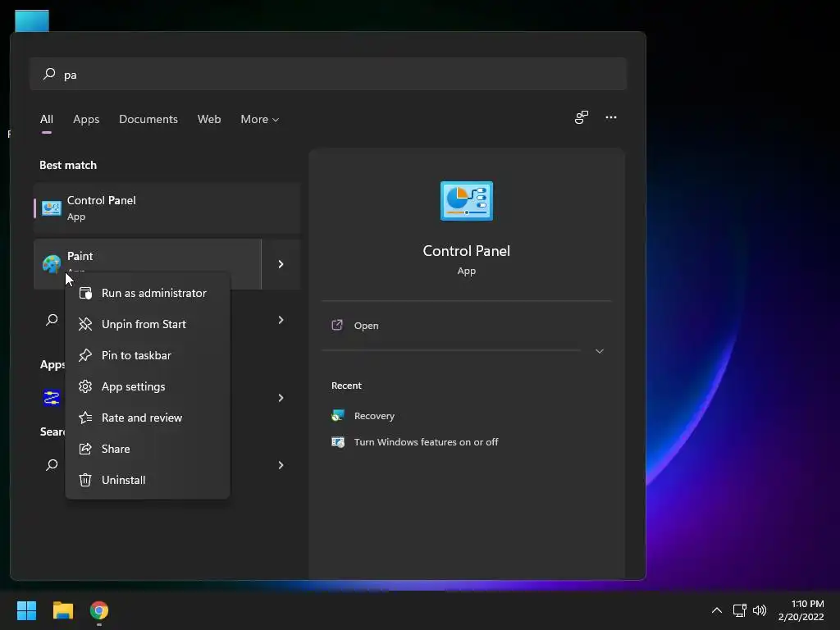Screen dimensions: 840x630
Task: Show hidden system tray icons
Action: [x=716, y=610]
